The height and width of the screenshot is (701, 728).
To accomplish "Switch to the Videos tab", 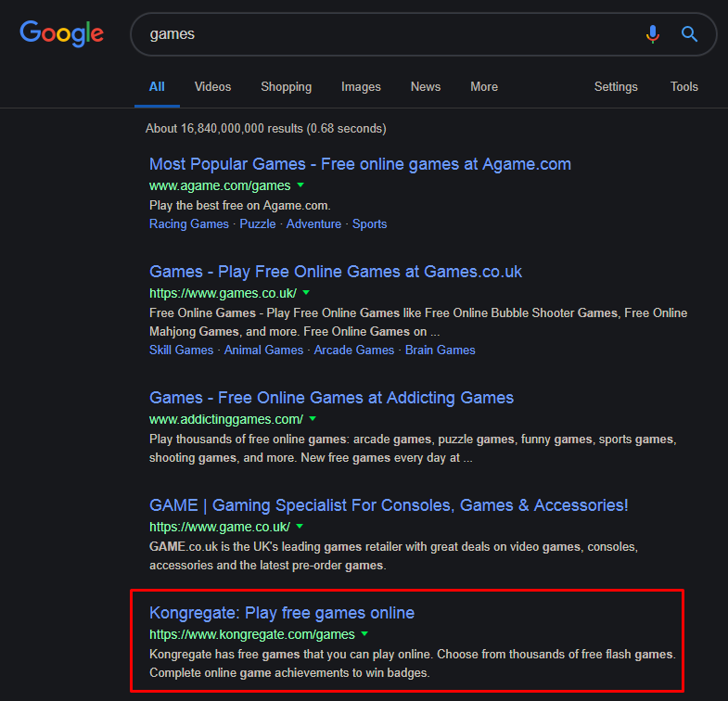I will click(212, 87).
